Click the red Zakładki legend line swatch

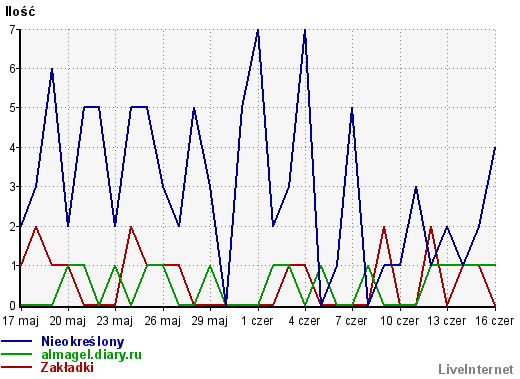pyautogui.click(x=17, y=367)
